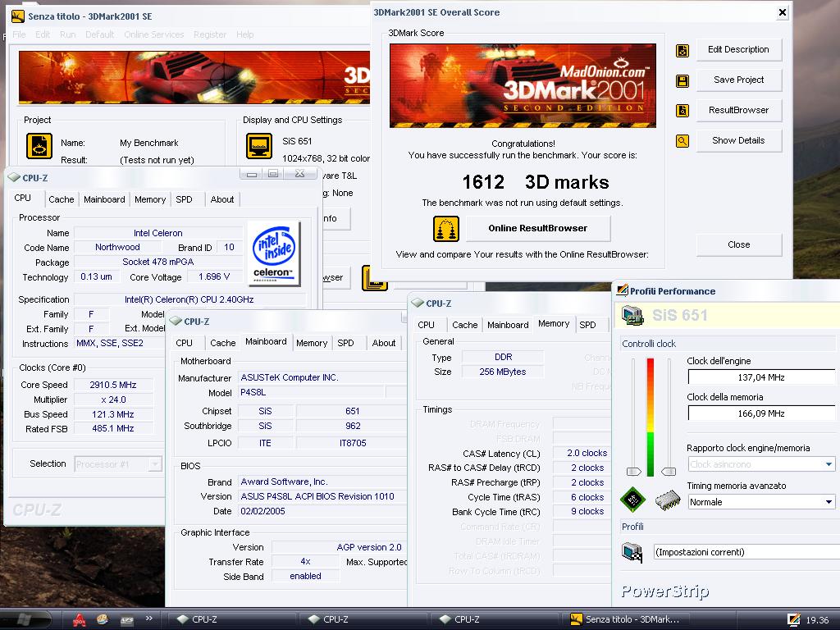Click the 256 MBytes memory size value
This screenshot has width=840, height=630.
click(503, 372)
